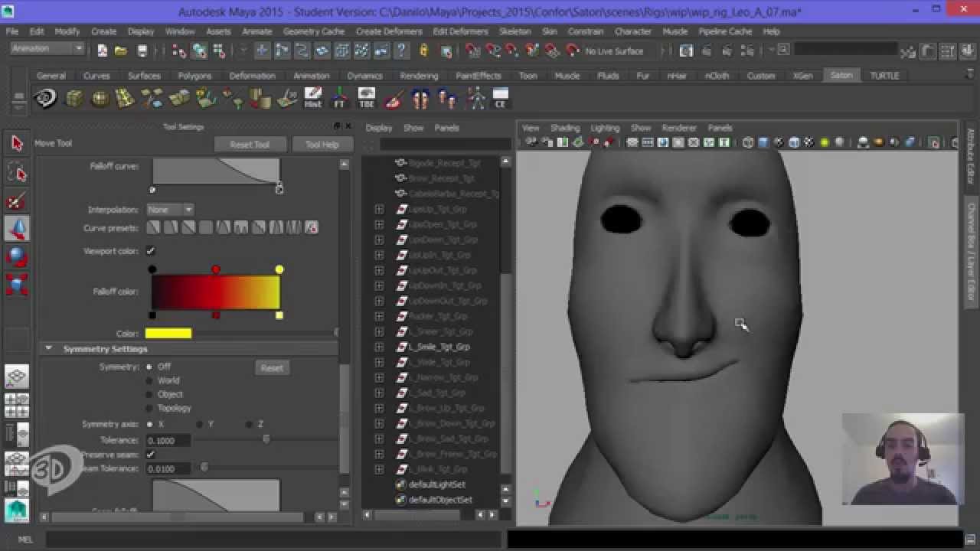The width and height of the screenshot is (980, 551).
Task: Uncheck the Preserve seam checkbox
Action: point(151,455)
